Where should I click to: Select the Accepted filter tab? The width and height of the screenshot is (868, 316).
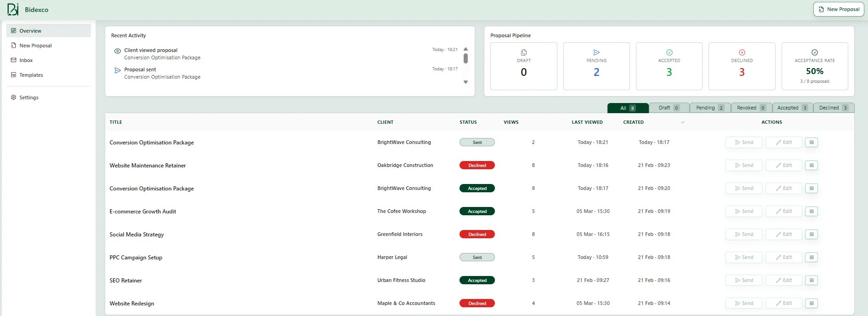792,108
